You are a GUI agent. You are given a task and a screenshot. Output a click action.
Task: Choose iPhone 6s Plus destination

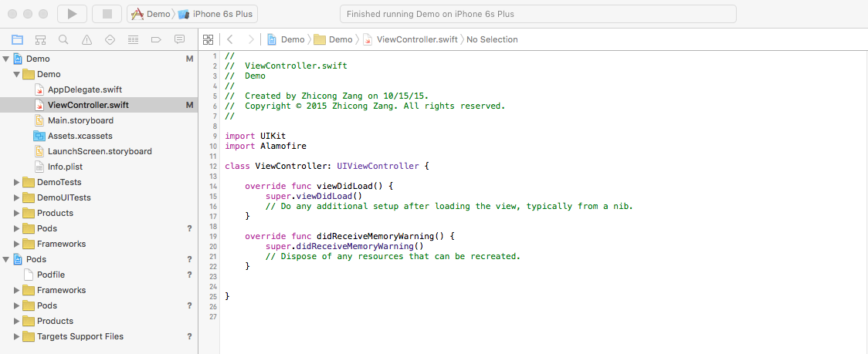click(x=215, y=14)
